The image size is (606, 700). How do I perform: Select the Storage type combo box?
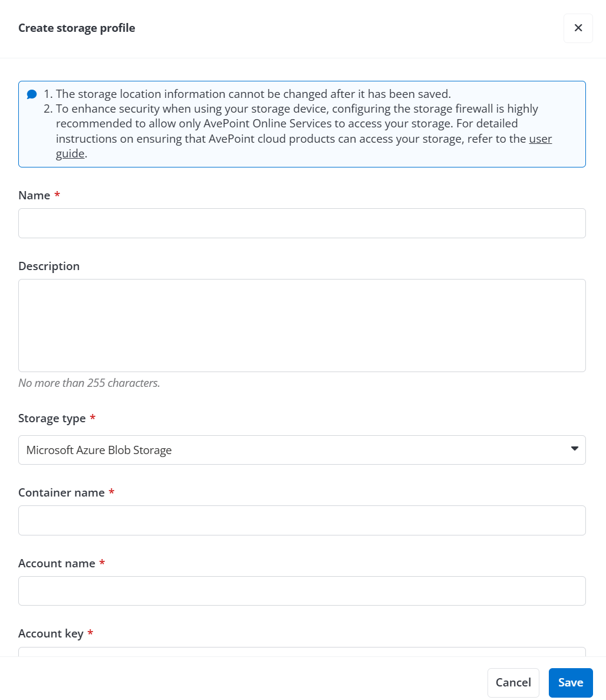302,449
